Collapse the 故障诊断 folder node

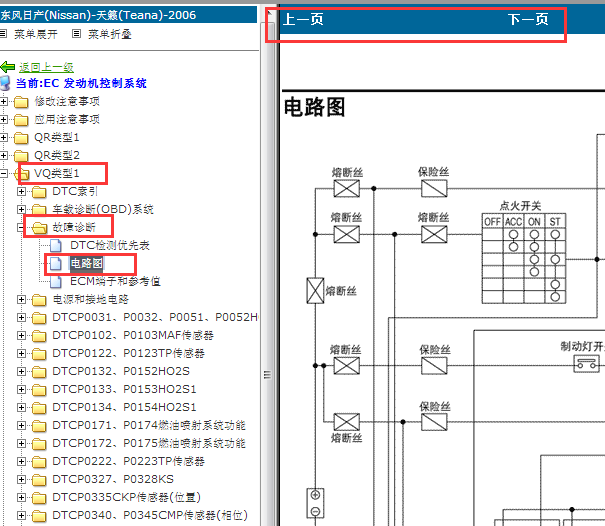(22, 227)
